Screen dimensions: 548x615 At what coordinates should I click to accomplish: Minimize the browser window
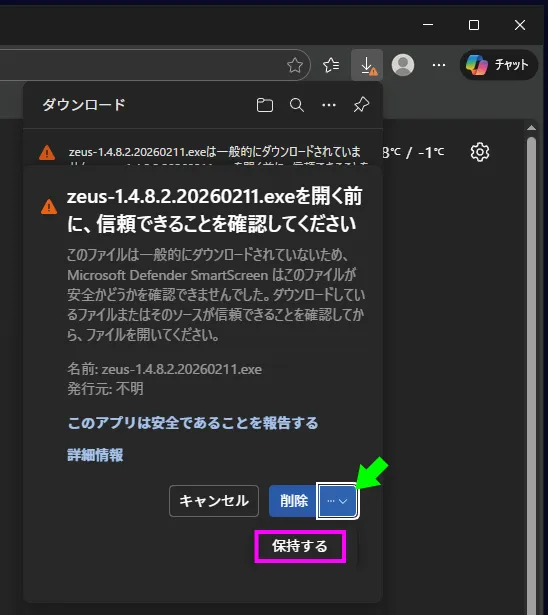click(x=428, y=25)
